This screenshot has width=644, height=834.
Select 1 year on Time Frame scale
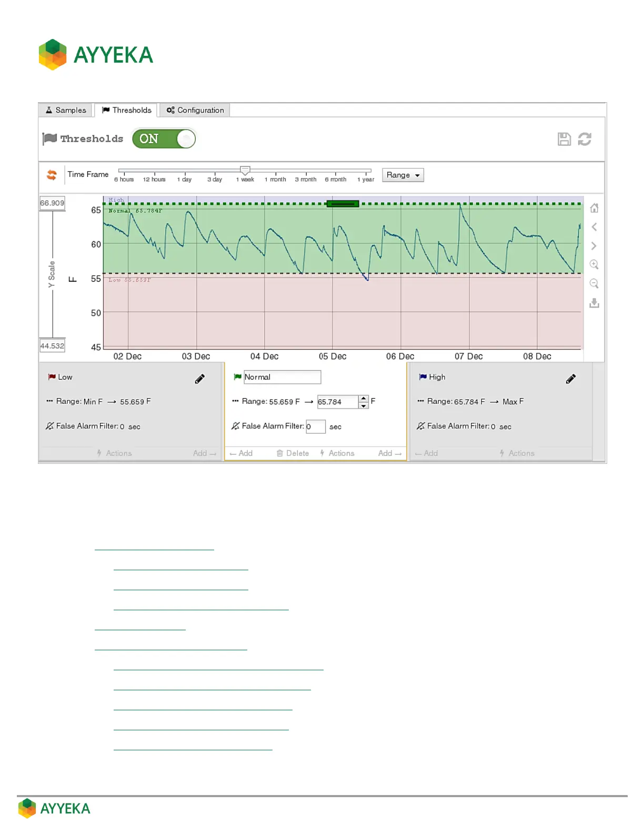(366, 180)
